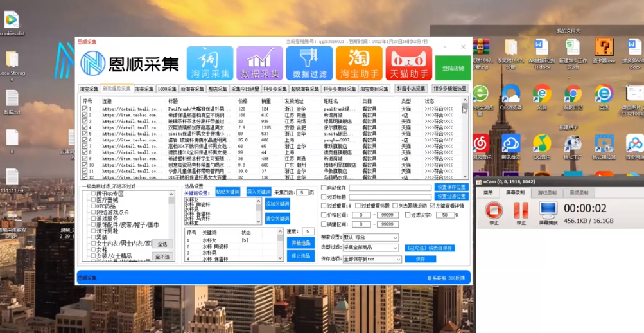This screenshot has height=333, width=644.
Task: Open 查卡器.exe question-block icon
Action: (x=604, y=50)
